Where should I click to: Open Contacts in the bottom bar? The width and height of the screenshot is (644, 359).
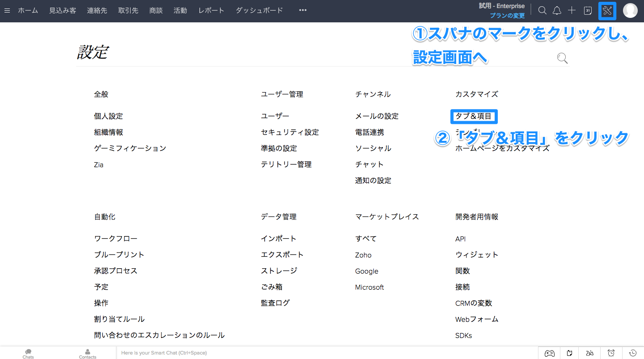pyautogui.click(x=88, y=354)
